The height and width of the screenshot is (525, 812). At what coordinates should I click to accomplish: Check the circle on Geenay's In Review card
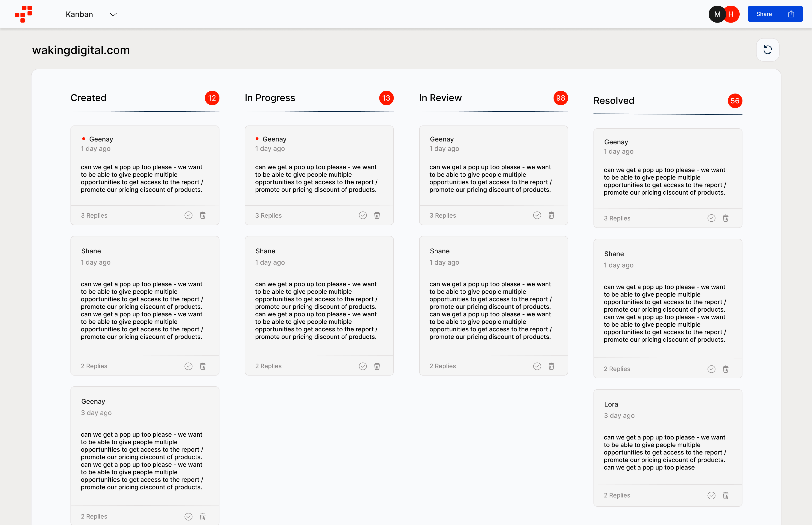pos(537,215)
